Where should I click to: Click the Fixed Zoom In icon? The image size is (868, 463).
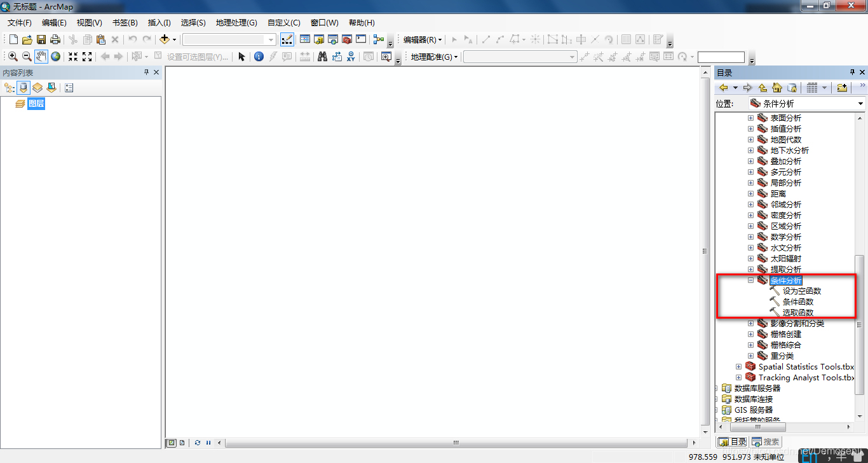(x=73, y=57)
